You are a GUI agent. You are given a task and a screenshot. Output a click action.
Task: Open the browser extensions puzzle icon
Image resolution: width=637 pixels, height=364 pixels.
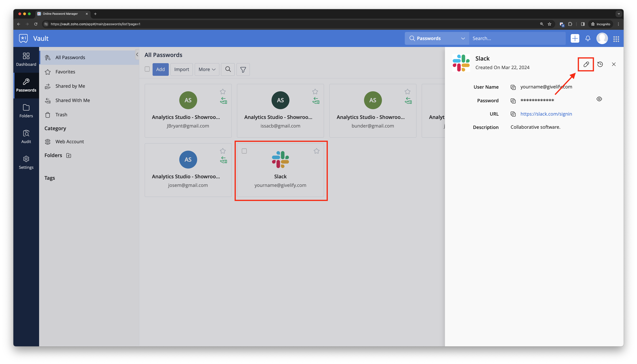click(570, 24)
